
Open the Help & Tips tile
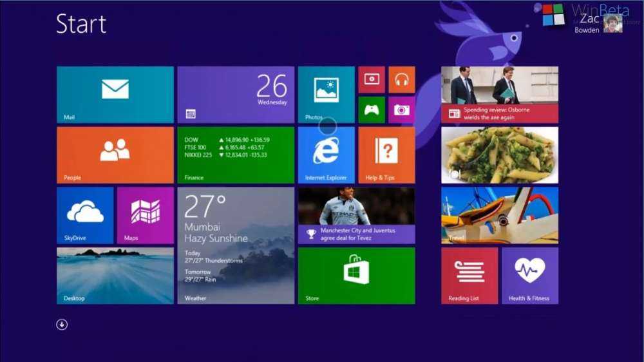point(386,155)
